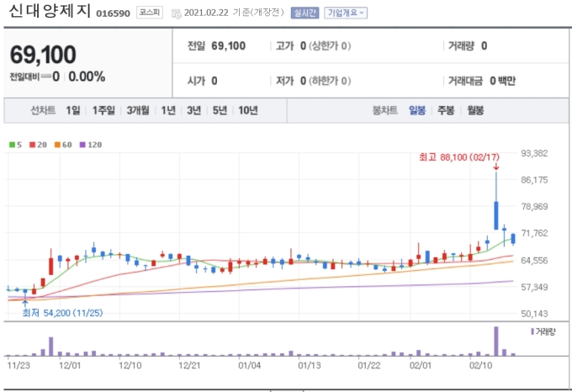Screen dimensions: 572x392
Task: Open the 기업개요 dropdown
Action: [x=346, y=13]
